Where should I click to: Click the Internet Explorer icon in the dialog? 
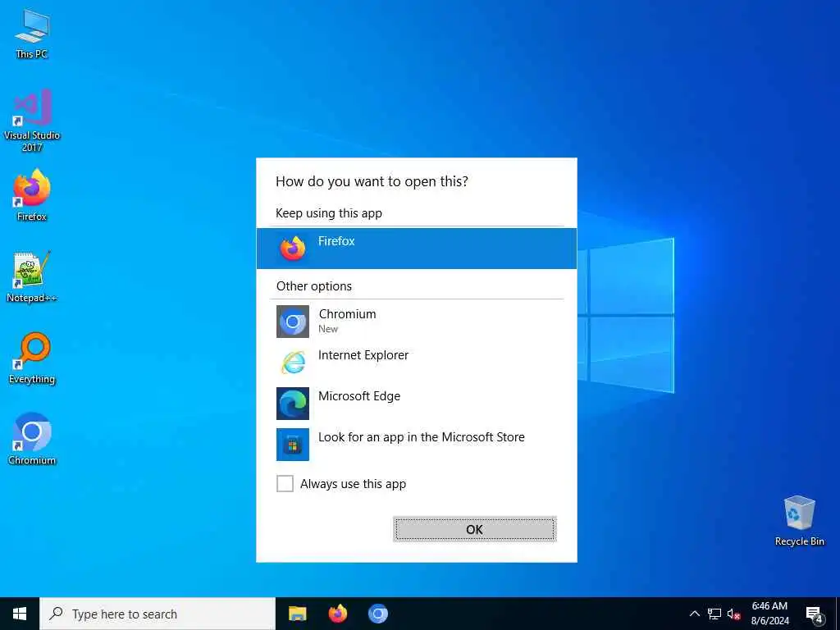tap(293, 362)
